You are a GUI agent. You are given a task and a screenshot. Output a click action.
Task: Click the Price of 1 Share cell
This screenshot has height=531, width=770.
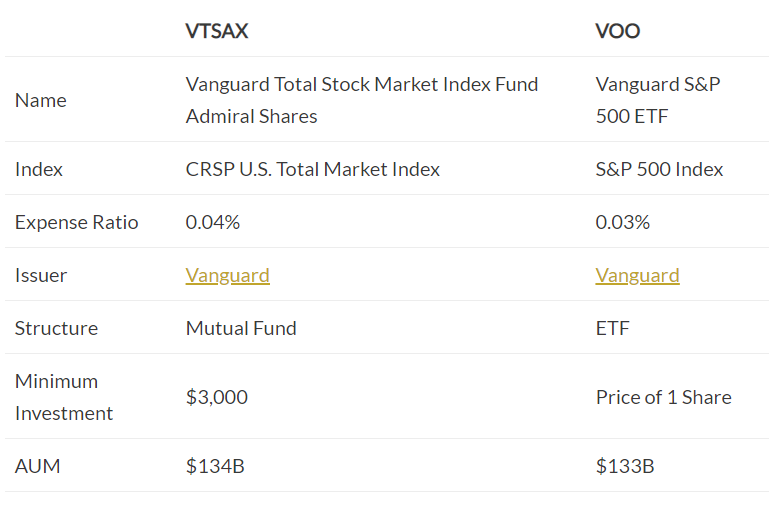coord(663,397)
